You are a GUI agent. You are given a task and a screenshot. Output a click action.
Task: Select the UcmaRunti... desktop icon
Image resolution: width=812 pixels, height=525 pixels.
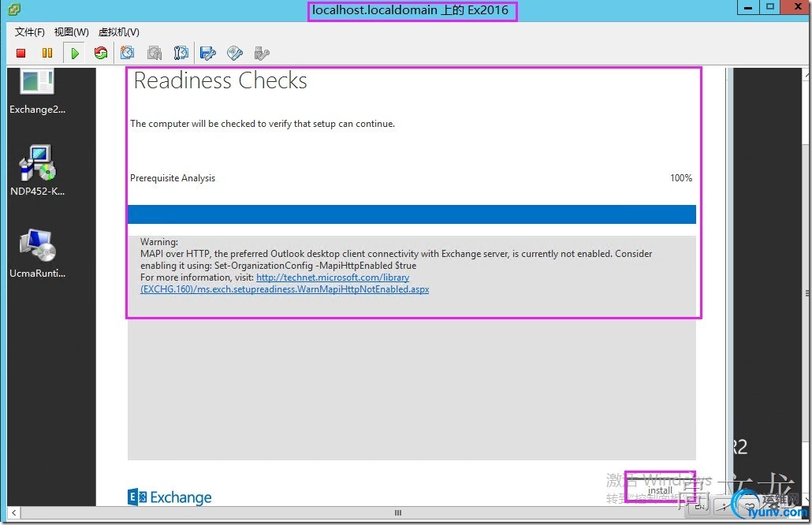(x=37, y=253)
